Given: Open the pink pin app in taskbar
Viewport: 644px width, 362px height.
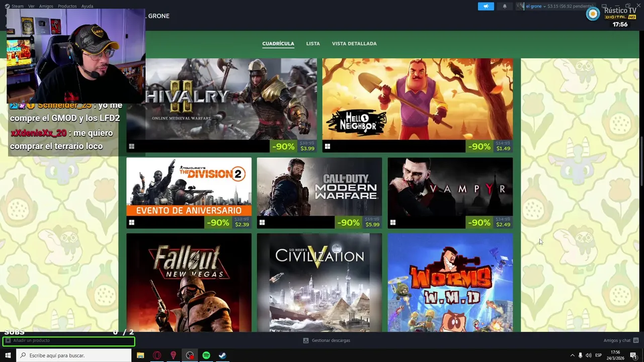Looking at the screenshot, I should [x=174, y=355].
